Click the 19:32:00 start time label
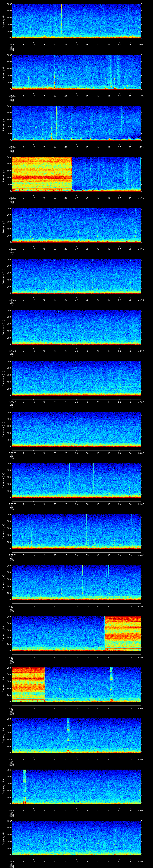The height and width of the screenshot is (868, 153). tap(12, 198)
